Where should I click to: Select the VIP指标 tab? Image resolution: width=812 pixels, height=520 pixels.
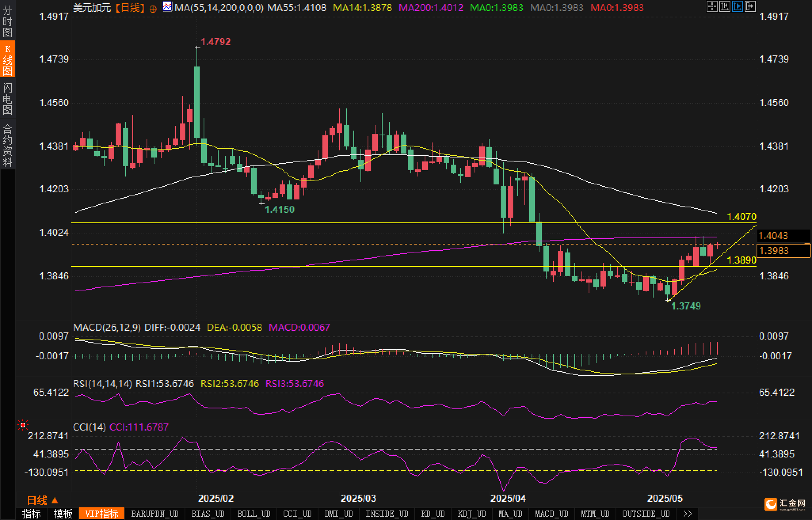[102, 514]
